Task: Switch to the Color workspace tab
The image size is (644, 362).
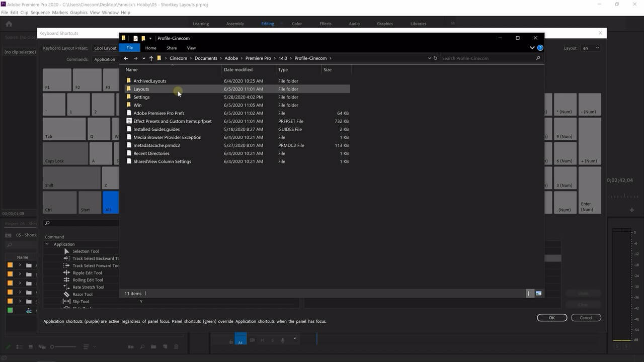Action: (x=297, y=24)
